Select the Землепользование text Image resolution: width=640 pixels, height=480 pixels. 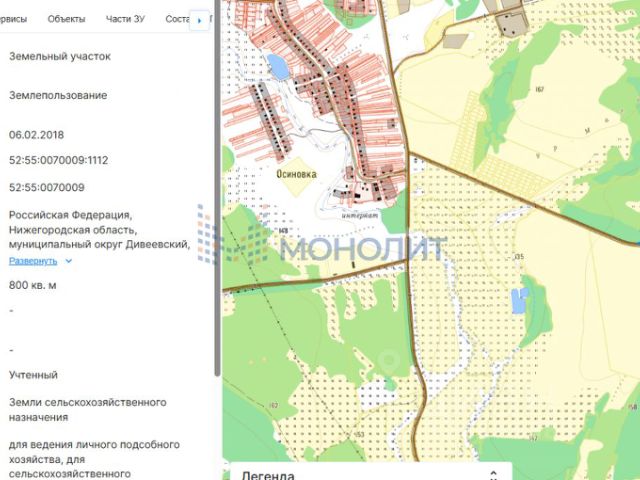click(x=58, y=96)
